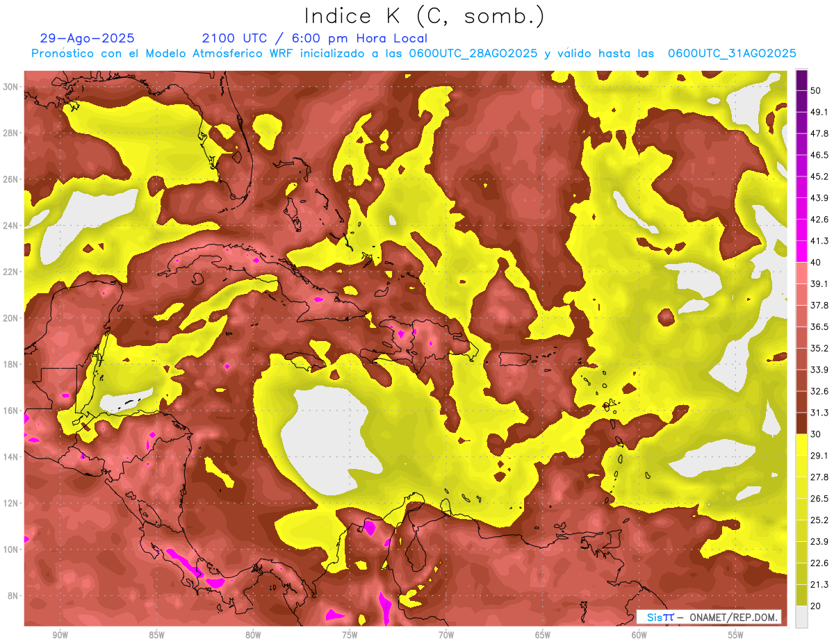Viewport: 834px width, 644px height.
Task: Click the '45.2' color scale value
Action: click(x=819, y=176)
